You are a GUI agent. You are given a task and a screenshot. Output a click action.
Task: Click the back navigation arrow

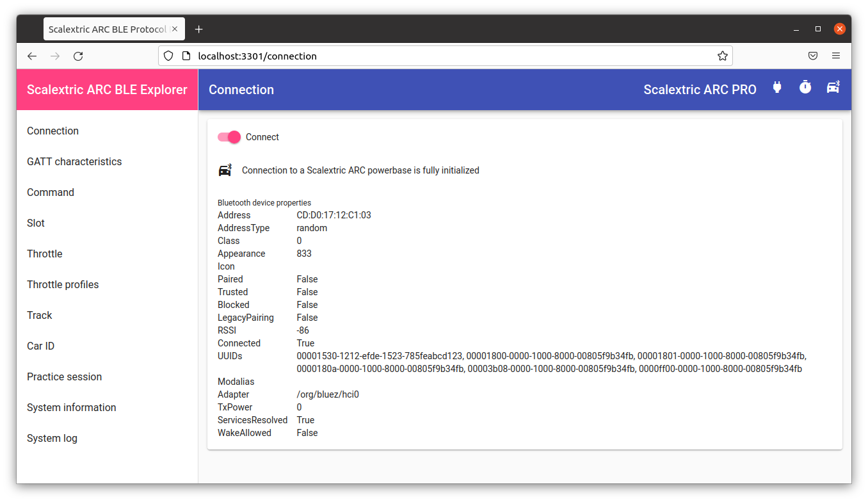(32, 56)
